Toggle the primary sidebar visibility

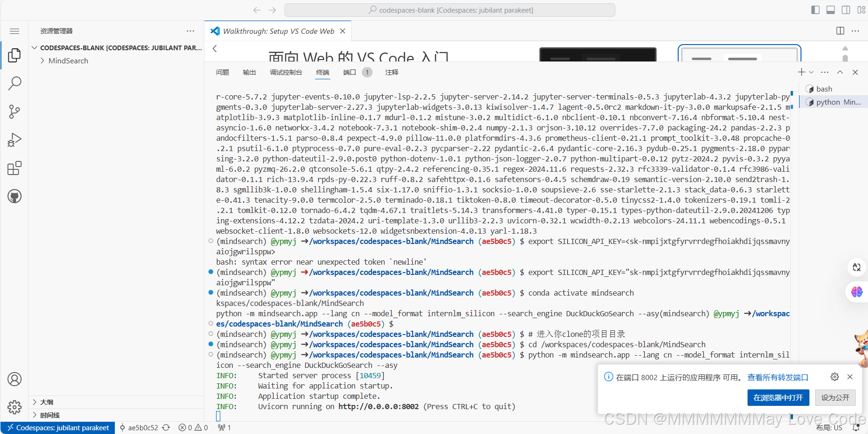815,9
